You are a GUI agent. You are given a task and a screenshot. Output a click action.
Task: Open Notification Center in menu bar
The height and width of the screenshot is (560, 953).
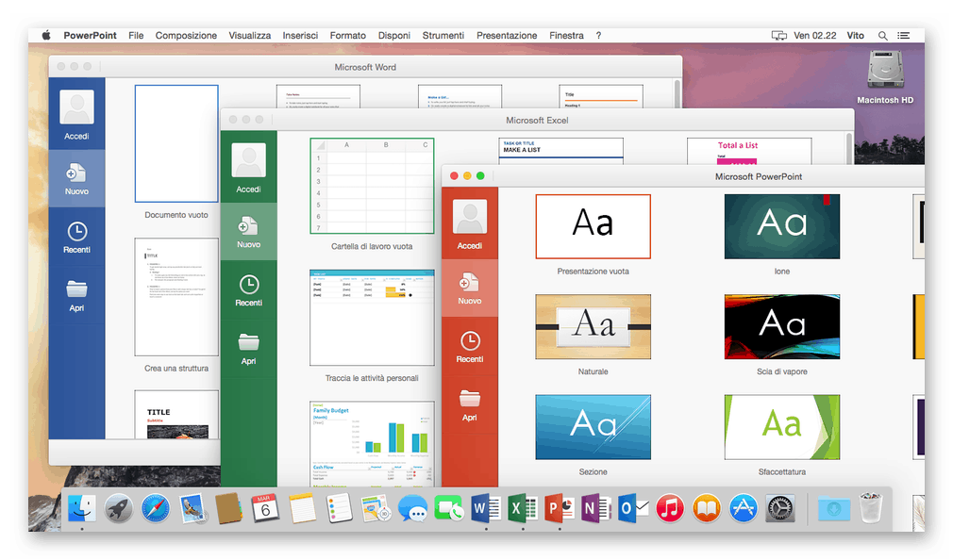904,36
